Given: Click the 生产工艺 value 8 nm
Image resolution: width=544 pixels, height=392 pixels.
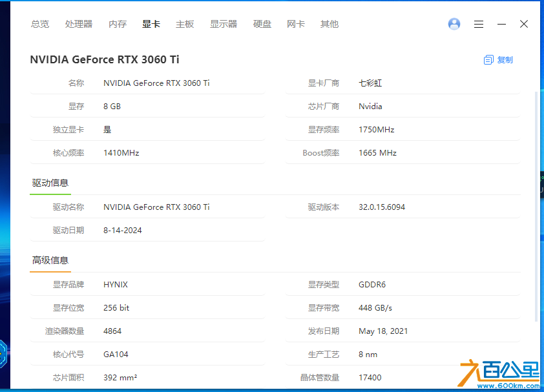Looking at the screenshot, I should 368,355.
